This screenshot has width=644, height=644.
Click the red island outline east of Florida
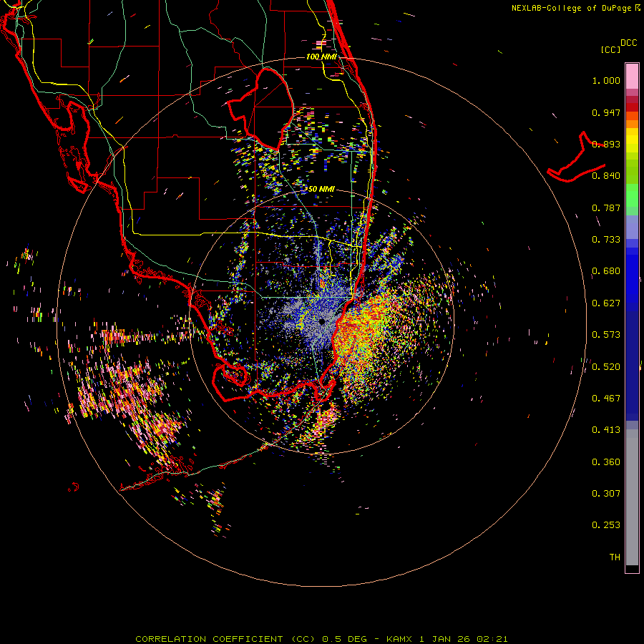(575, 158)
